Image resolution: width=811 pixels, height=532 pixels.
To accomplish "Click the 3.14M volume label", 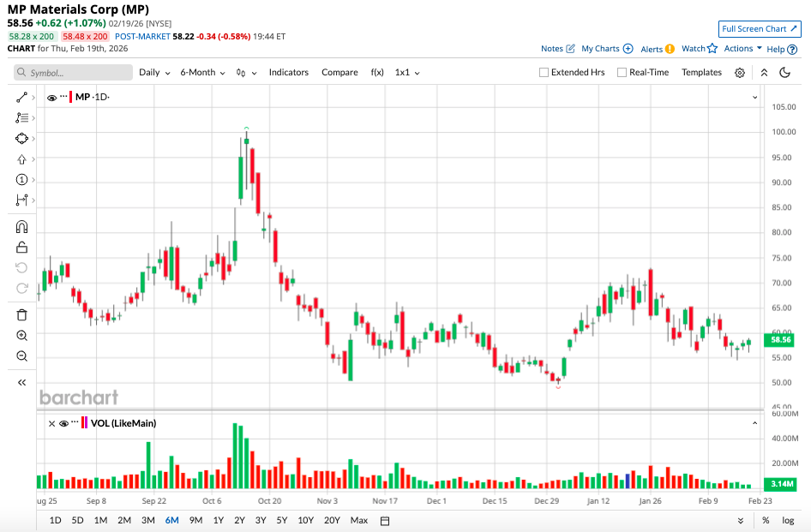I will click(780, 484).
